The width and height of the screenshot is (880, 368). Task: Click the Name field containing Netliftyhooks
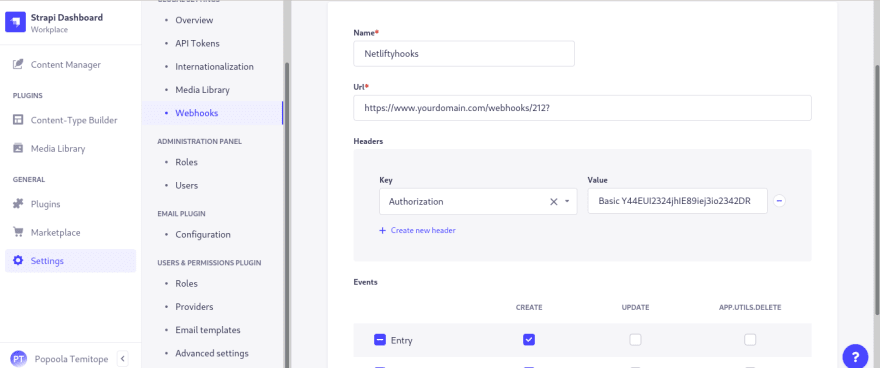point(464,54)
